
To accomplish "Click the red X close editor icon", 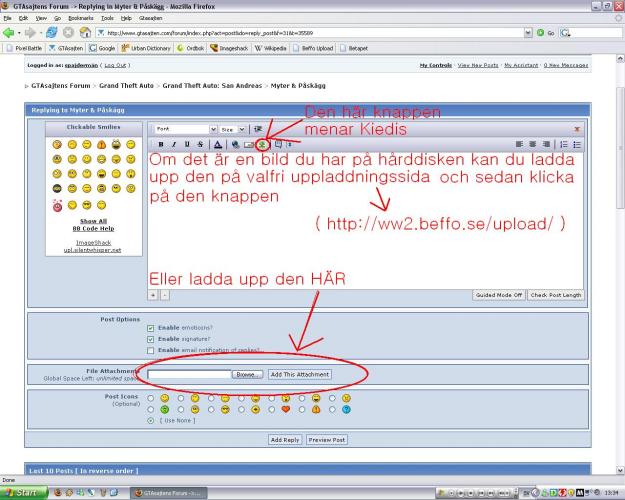I will click(x=576, y=129).
